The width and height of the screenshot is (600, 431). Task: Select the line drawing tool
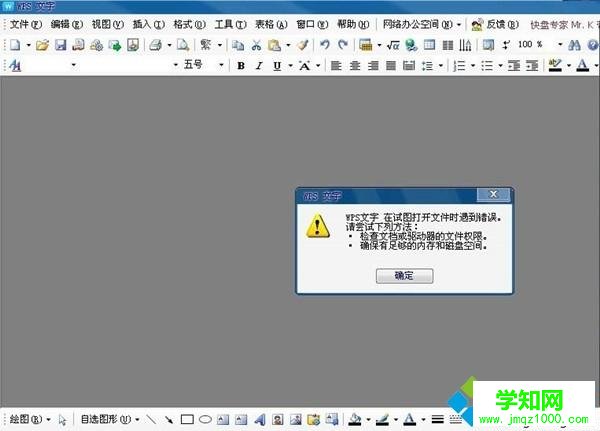pos(151,420)
